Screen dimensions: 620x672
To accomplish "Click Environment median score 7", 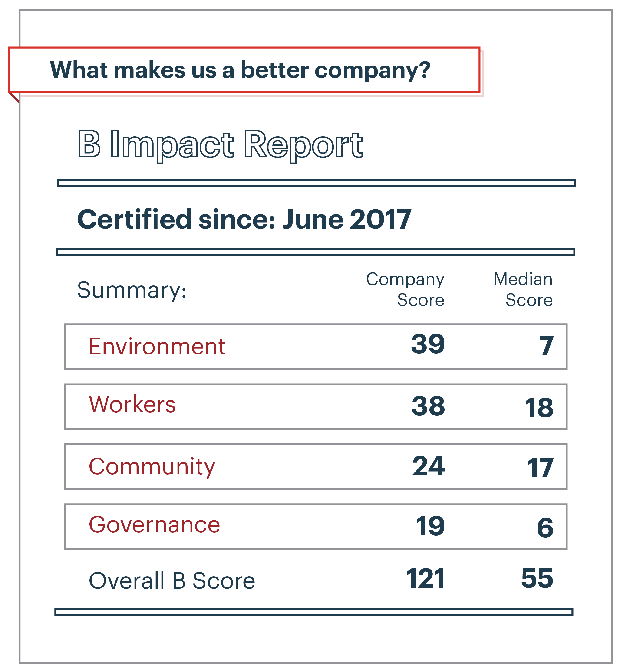I will pos(546,346).
